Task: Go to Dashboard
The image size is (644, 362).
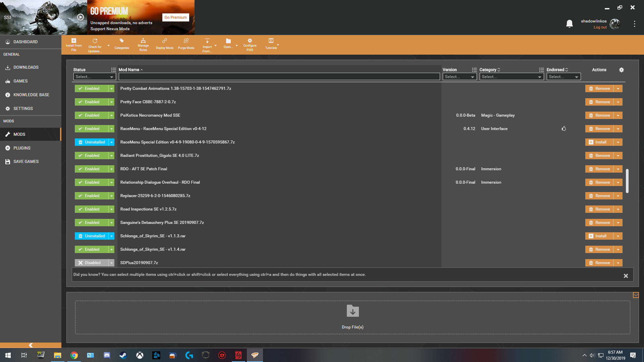Action: [x=31, y=42]
